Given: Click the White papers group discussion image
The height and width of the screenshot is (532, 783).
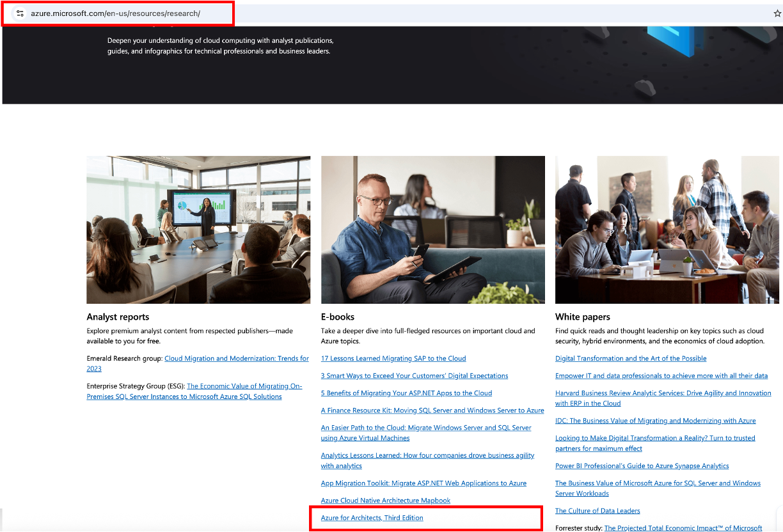Looking at the screenshot, I should coord(667,229).
